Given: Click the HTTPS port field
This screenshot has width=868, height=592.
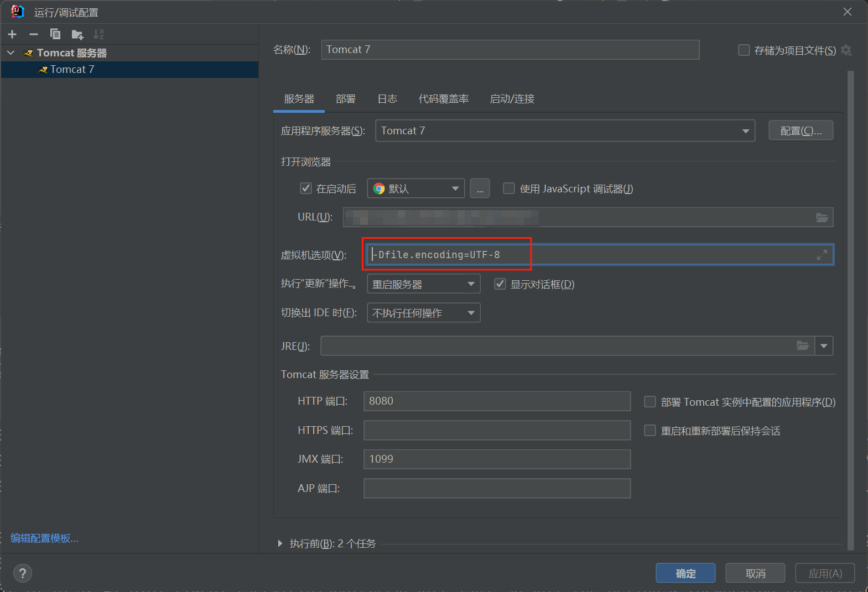Looking at the screenshot, I should pos(497,430).
